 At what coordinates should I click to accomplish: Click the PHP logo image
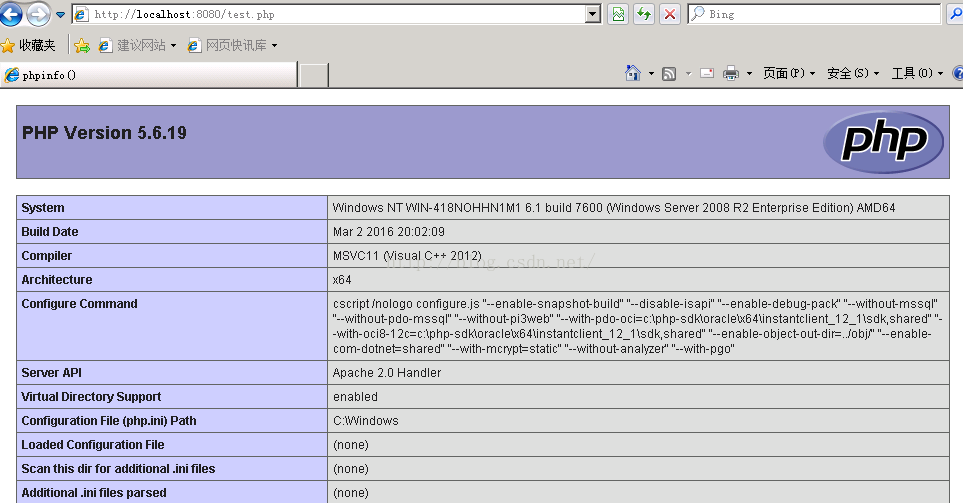(x=883, y=142)
